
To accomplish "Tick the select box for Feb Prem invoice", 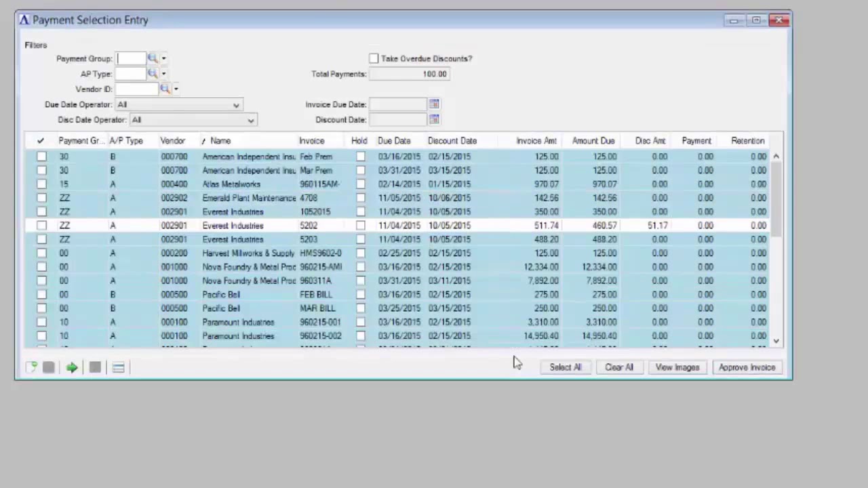I will click(41, 157).
